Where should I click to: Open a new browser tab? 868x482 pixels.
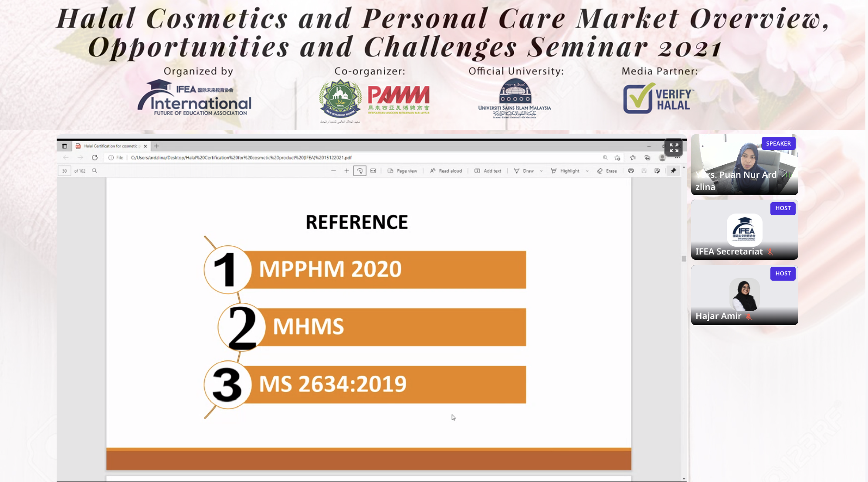156,146
